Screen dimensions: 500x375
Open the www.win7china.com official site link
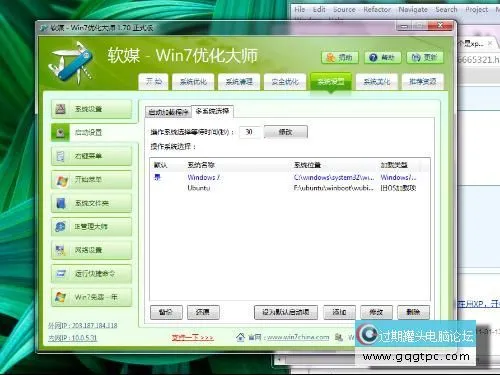tap(298, 337)
